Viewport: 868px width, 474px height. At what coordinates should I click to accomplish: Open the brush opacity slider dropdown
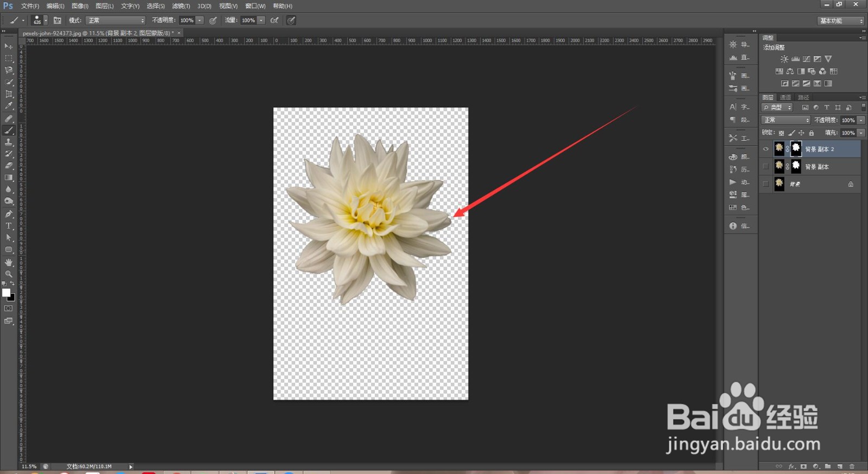coord(200,20)
